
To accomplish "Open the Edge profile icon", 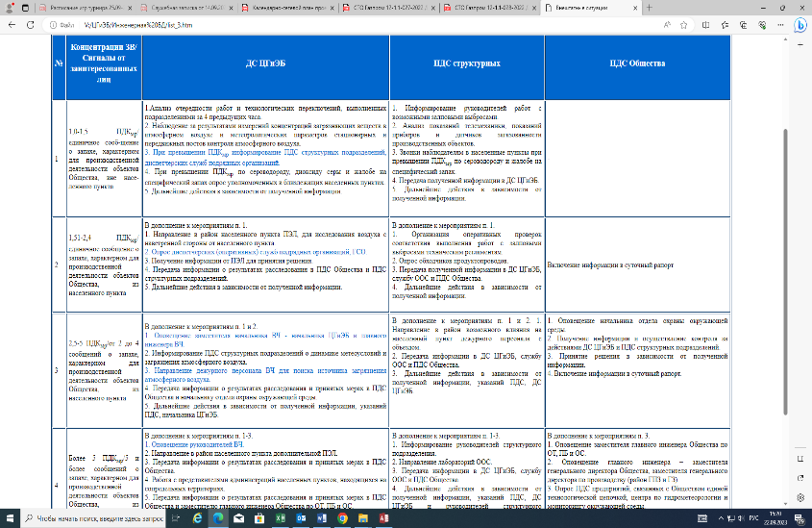I will (9, 8).
